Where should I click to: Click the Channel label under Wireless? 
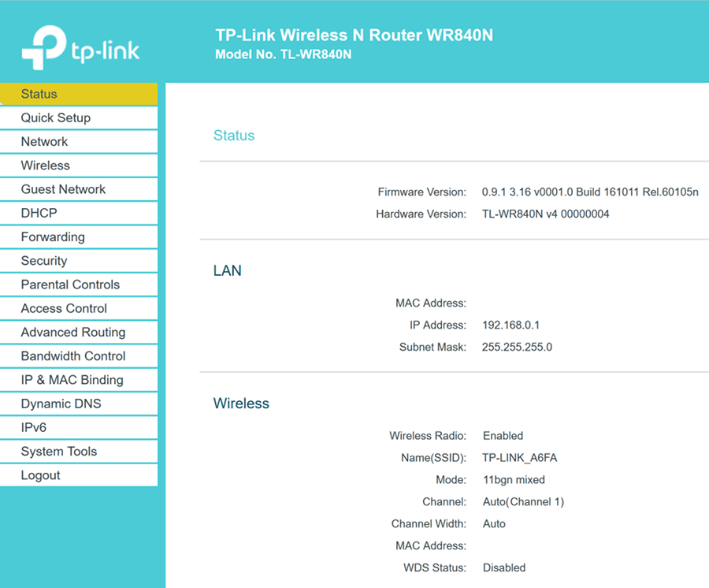pyautogui.click(x=444, y=502)
